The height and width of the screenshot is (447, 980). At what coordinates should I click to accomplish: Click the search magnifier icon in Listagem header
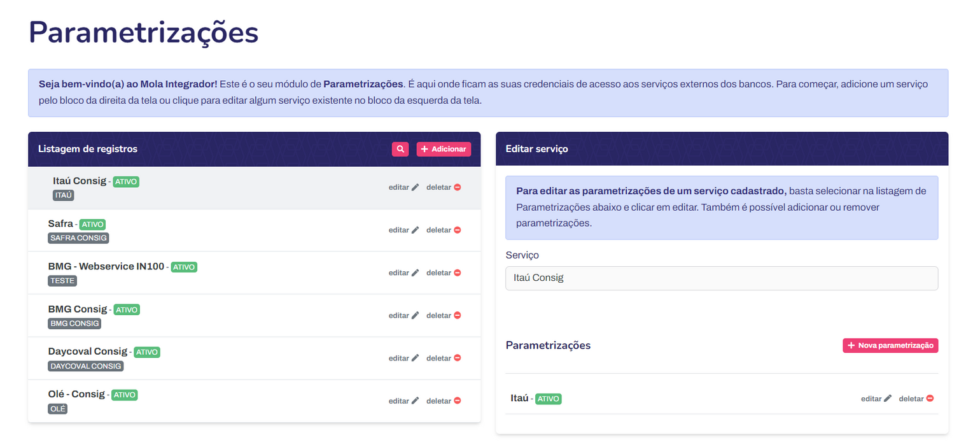pyautogui.click(x=400, y=149)
